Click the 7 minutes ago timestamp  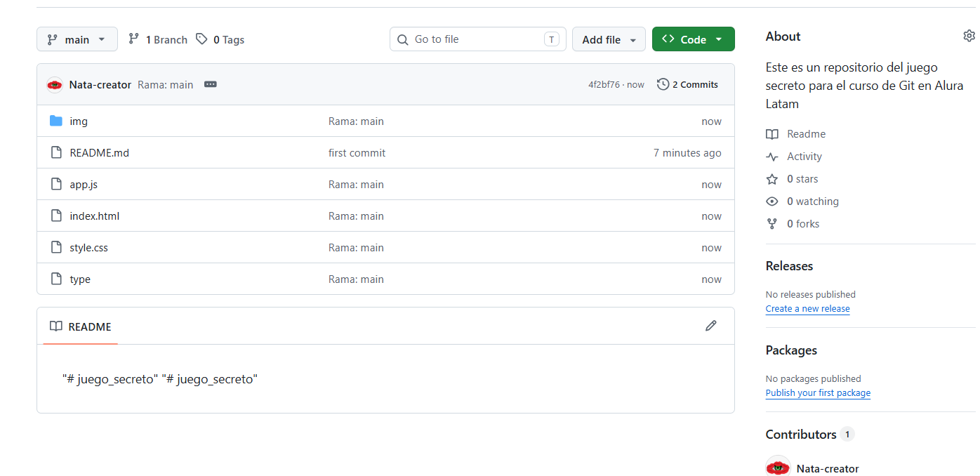[x=687, y=152]
